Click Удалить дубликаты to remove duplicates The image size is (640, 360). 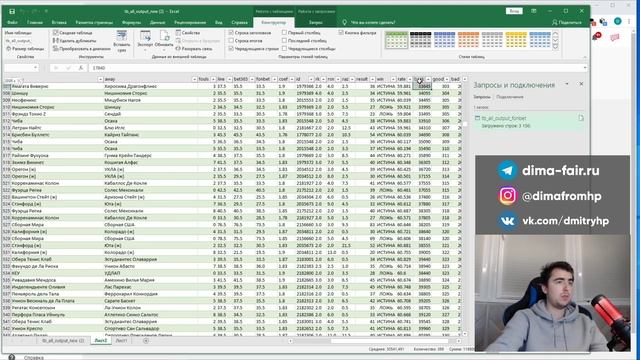tap(75, 41)
